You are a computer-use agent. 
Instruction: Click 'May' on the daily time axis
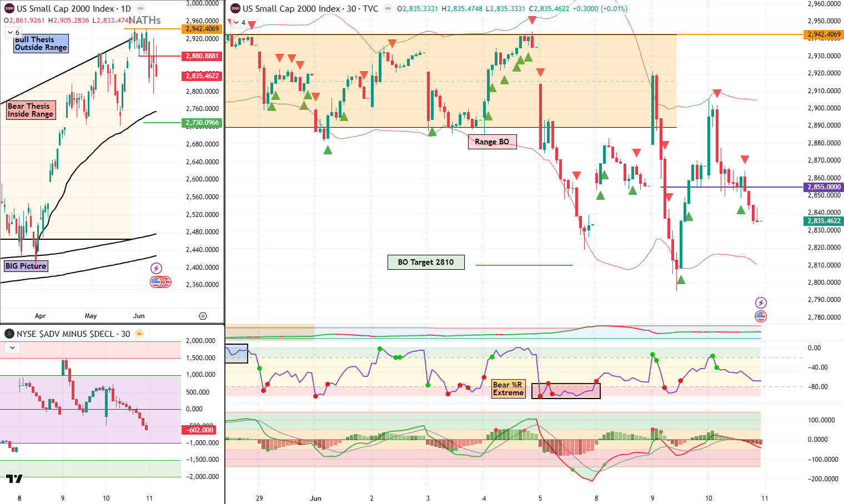91,316
